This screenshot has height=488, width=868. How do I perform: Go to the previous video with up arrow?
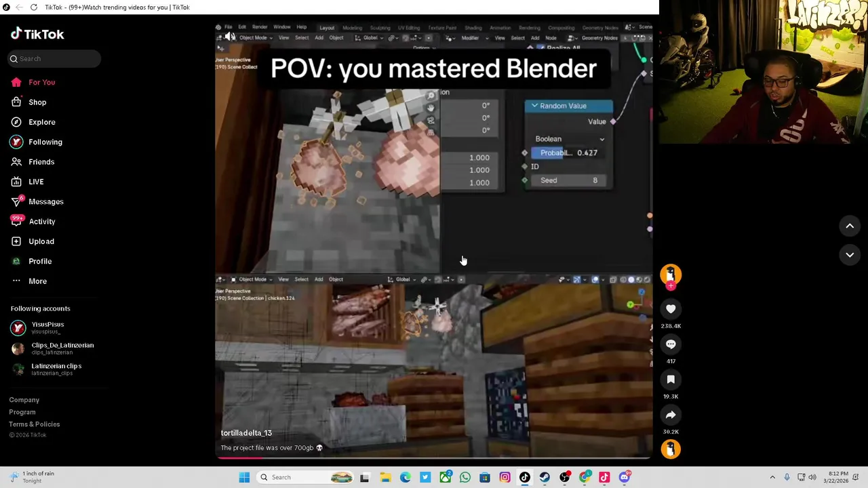point(850,226)
